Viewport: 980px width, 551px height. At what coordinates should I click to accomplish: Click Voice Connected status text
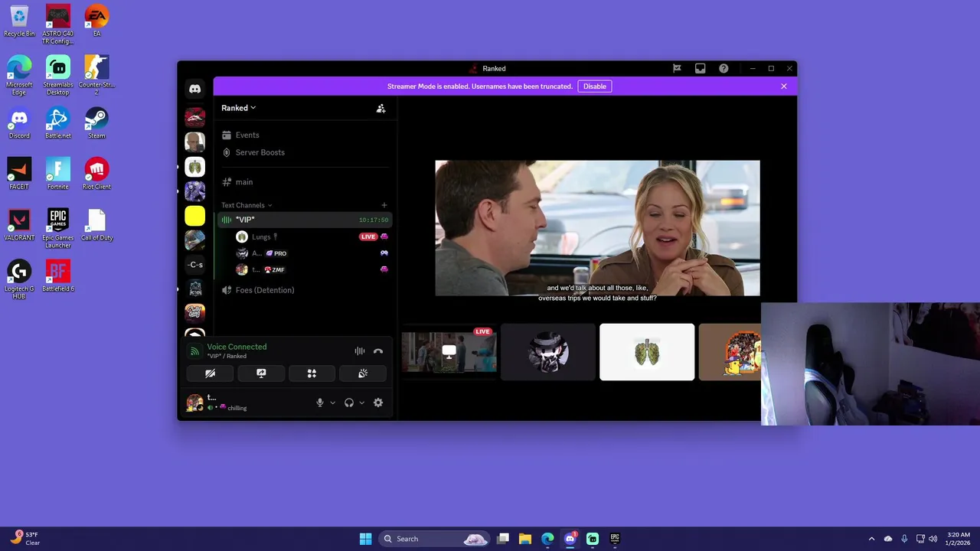(237, 347)
